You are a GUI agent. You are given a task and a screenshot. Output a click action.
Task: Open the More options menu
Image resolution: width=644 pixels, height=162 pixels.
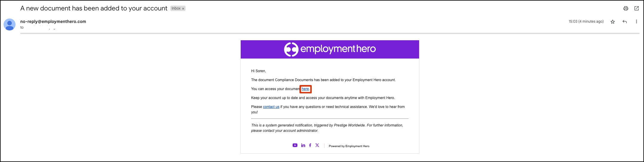click(636, 22)
